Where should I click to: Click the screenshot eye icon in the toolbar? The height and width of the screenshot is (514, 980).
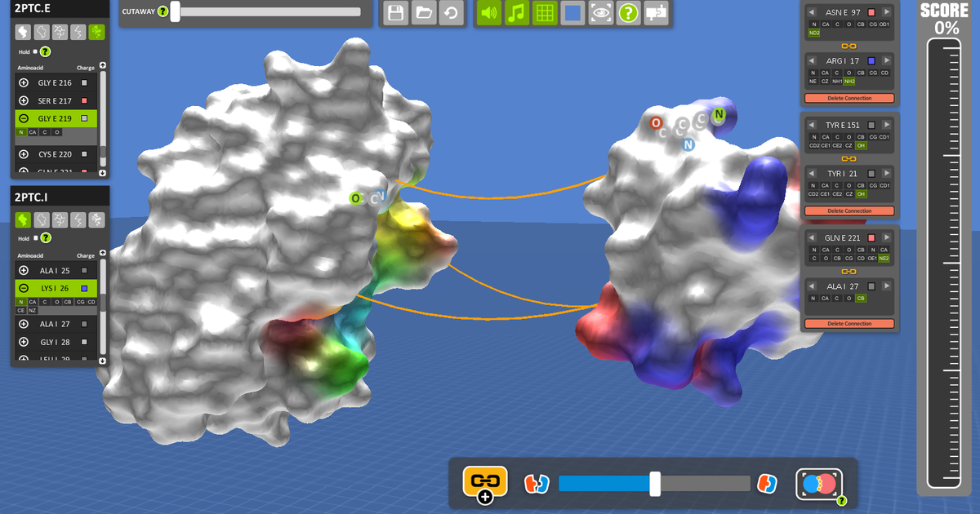click(600, 12)
